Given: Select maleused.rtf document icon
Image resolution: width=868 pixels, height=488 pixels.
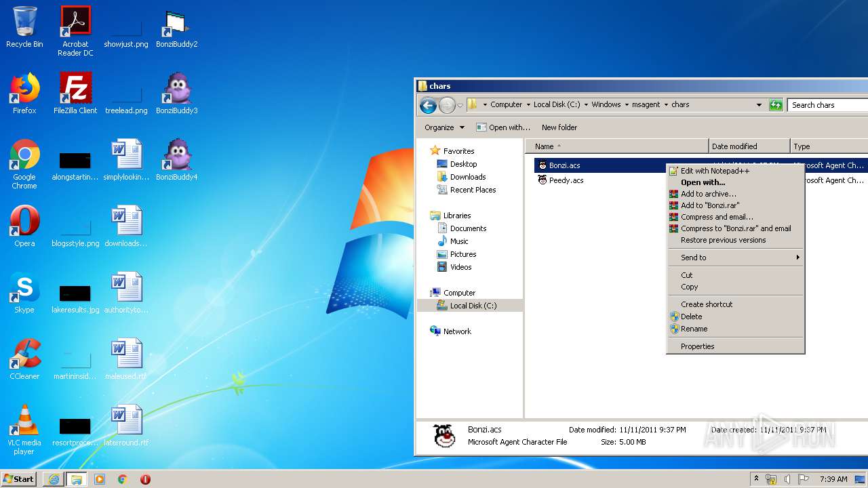Looking at the screenshot, I should (x=126, y=359).
